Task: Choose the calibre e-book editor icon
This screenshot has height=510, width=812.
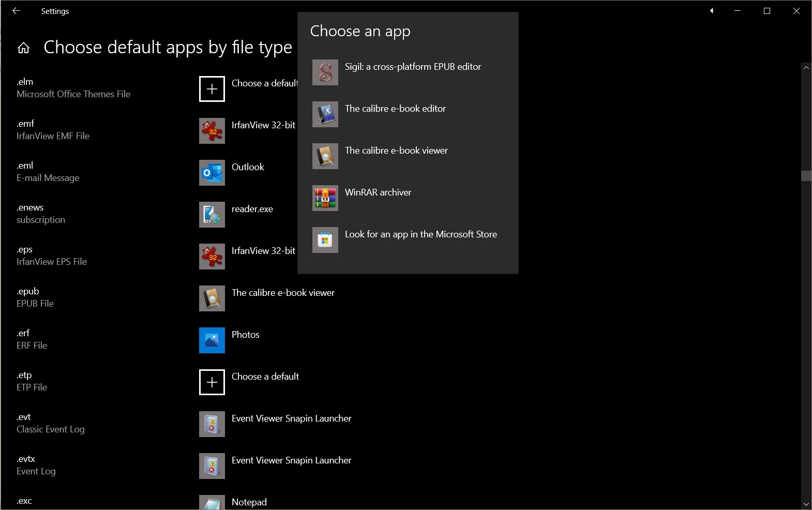Action: click(x=325, y=114)
